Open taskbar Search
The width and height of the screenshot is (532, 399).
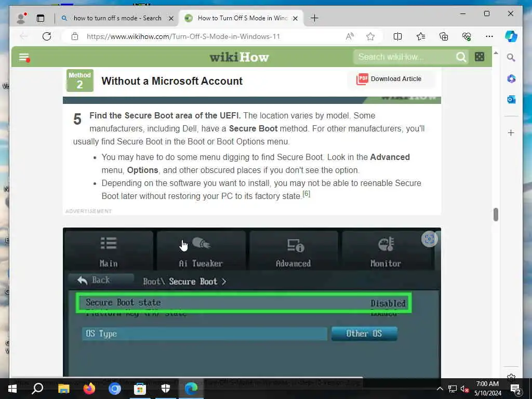point(37,389)
